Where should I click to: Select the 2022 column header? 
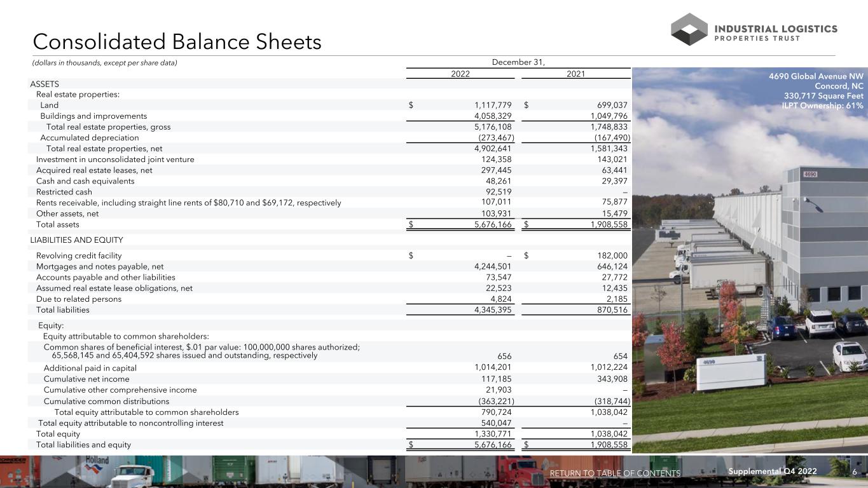coord(460,73)
